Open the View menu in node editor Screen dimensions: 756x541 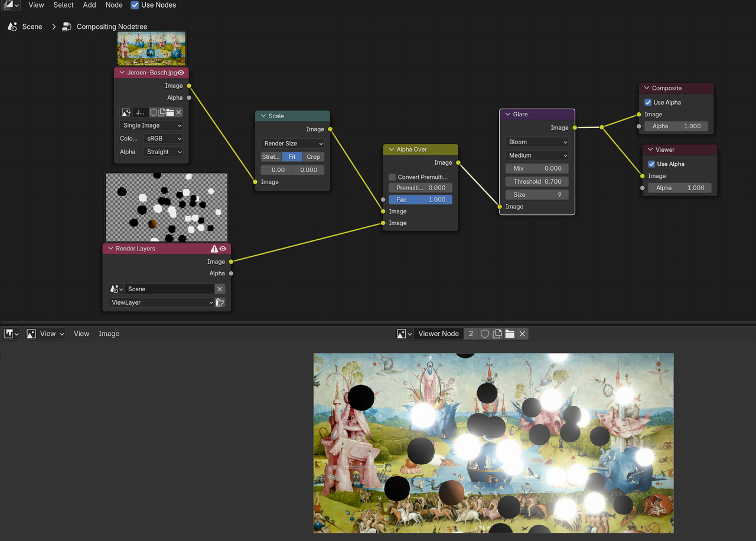[36, 5]
